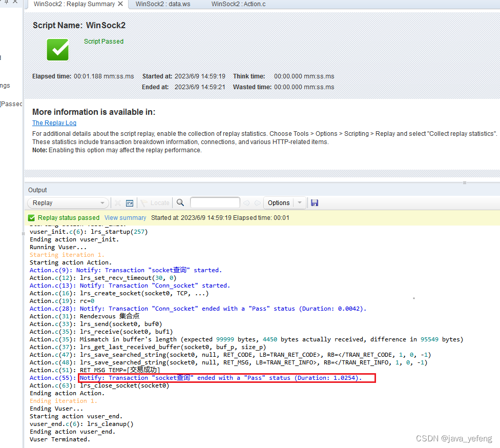Click the Script Passed status text

coord(103,41)
